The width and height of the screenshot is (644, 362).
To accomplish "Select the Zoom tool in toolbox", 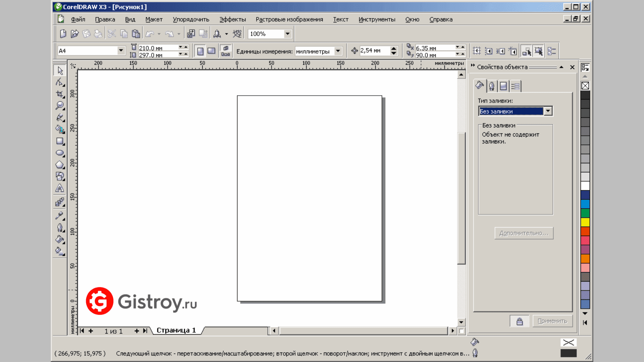I will 60,106.
